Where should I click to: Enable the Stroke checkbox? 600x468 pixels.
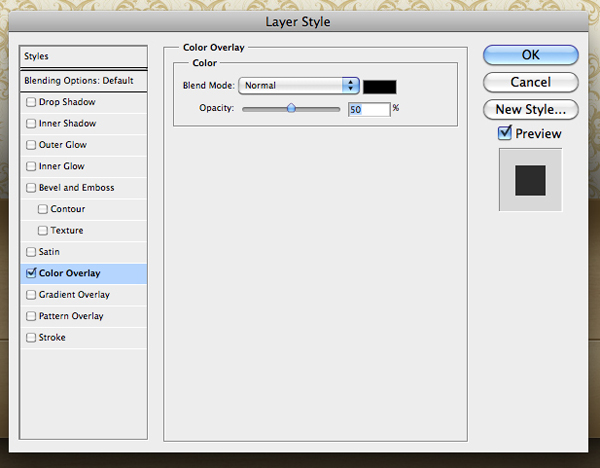pos(31,338)
